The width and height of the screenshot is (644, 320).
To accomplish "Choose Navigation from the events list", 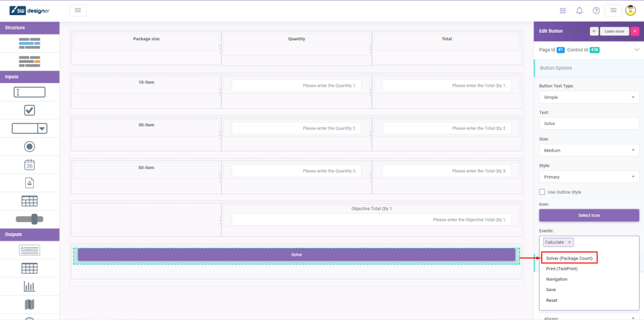I will pyautogui.click(x=557, y=279).
